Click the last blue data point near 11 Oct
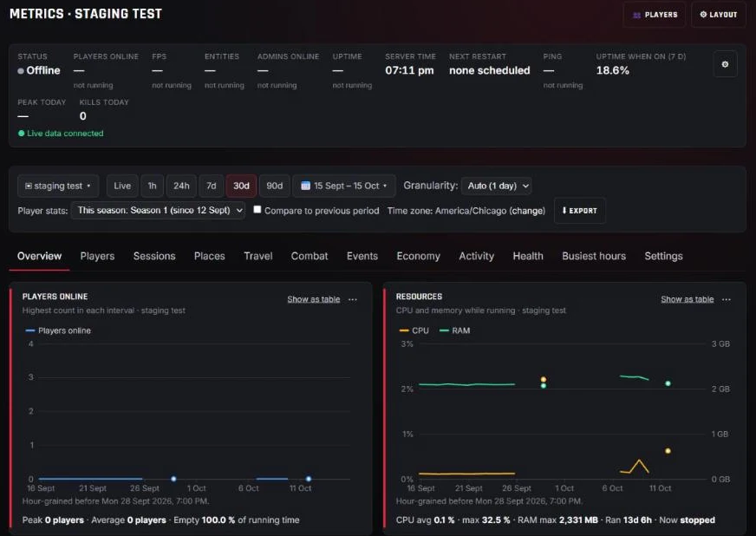Image resolution: width=756 pixels, height=536 pixels. coord(309,479)
